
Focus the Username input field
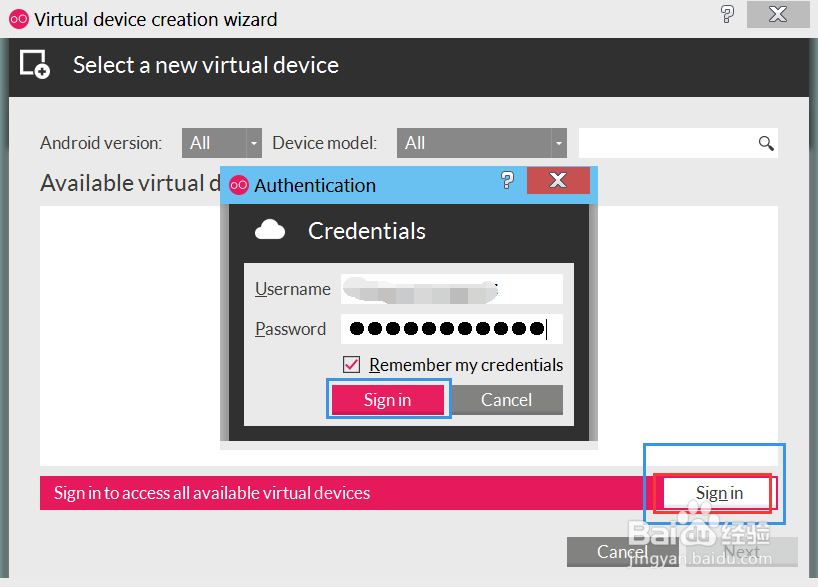coord(452,289)
